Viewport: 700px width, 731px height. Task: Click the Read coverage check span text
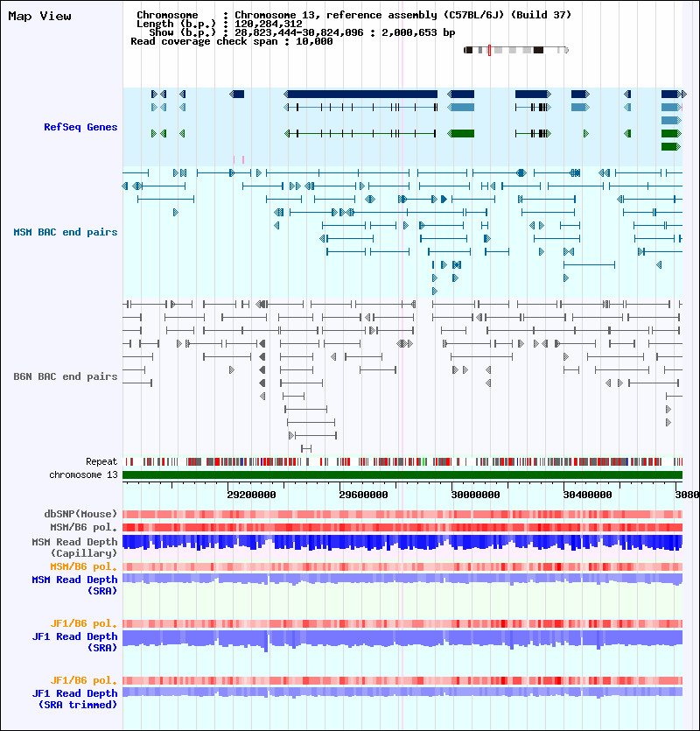(x=232, y=41)
